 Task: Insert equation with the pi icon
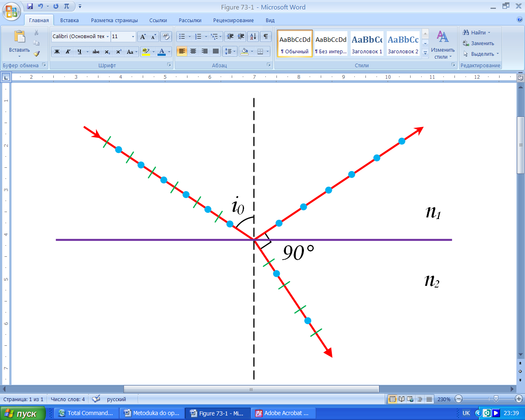66,6
